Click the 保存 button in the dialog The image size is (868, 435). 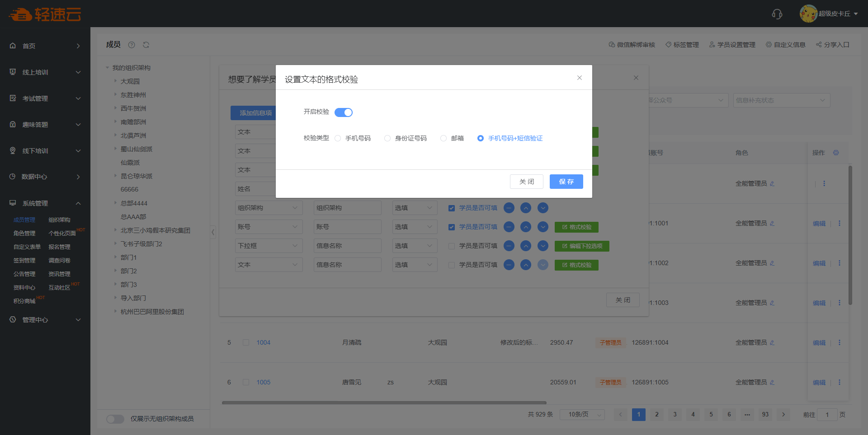pyautogui.click(x=566, y=182)
